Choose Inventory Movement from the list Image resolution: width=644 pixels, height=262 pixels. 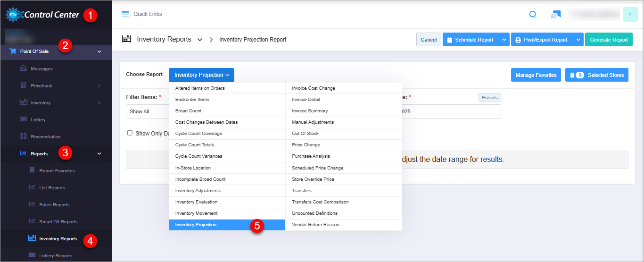(197, 213)
